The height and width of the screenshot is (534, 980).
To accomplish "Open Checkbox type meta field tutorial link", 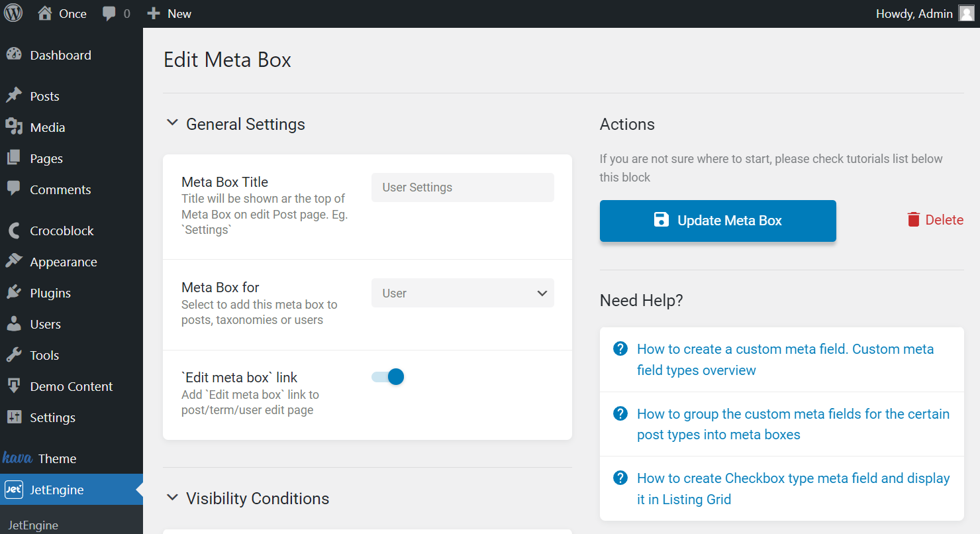I will click(793, 489).
